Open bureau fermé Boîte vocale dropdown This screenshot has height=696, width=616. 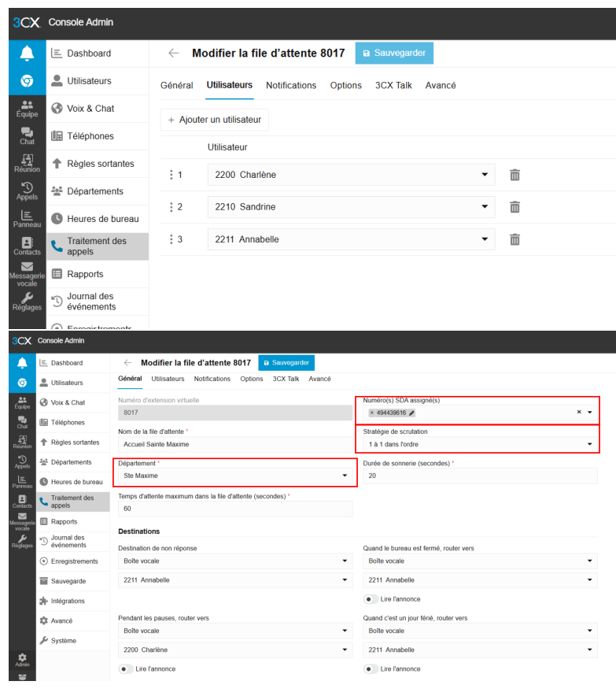[x=481, y=561]
